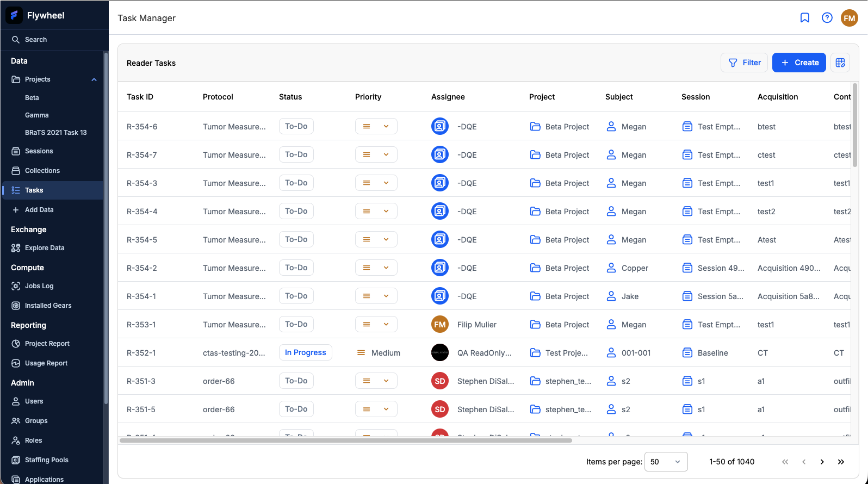Screen dimensions: 868x484
Task: Open priority dropdown for task R-353-1
Action: click(x=376, y=324)
